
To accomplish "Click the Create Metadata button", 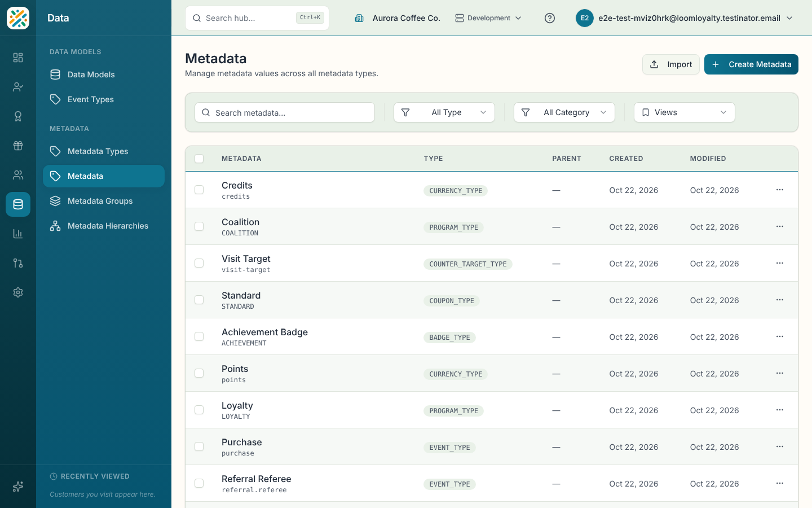I will coord(751,64).
